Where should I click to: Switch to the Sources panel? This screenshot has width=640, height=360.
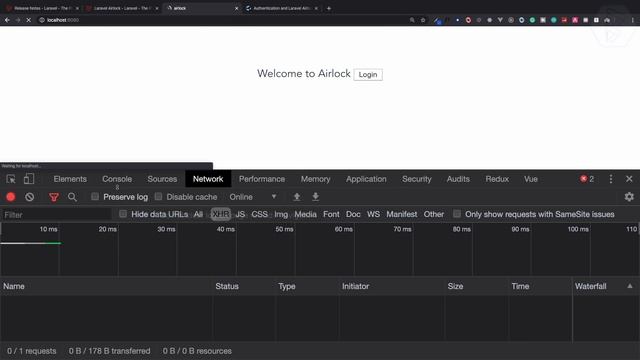click(162, 179)
